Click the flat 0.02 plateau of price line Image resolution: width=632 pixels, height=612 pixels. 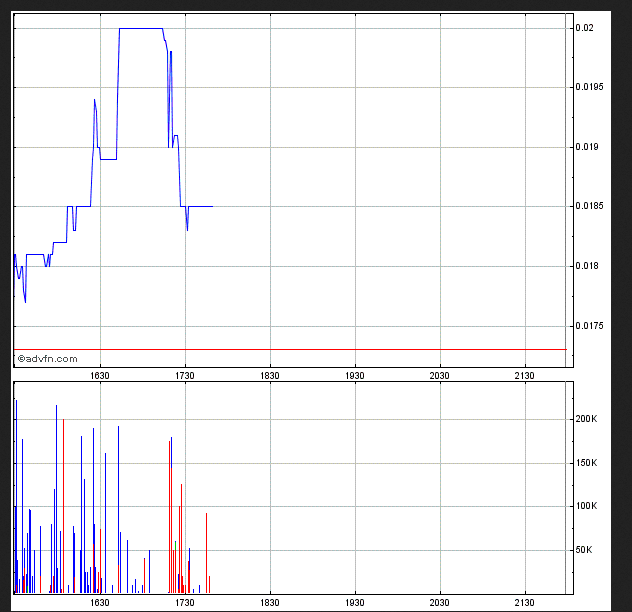[x=140, y=28]
